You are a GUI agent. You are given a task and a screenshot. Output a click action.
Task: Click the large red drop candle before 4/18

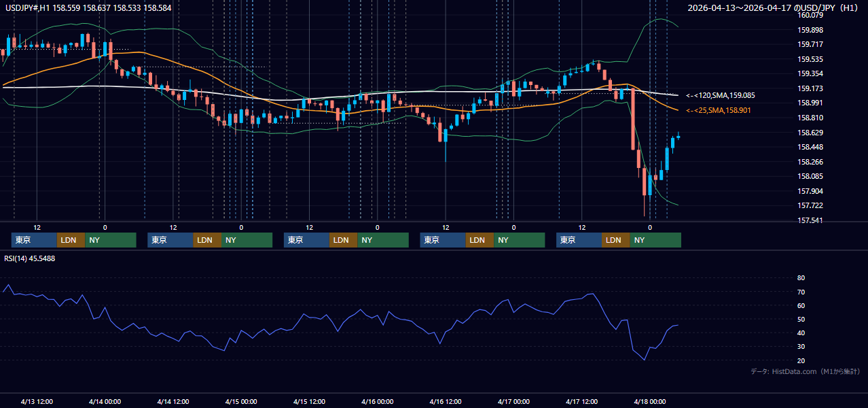(x=633, y=119)
